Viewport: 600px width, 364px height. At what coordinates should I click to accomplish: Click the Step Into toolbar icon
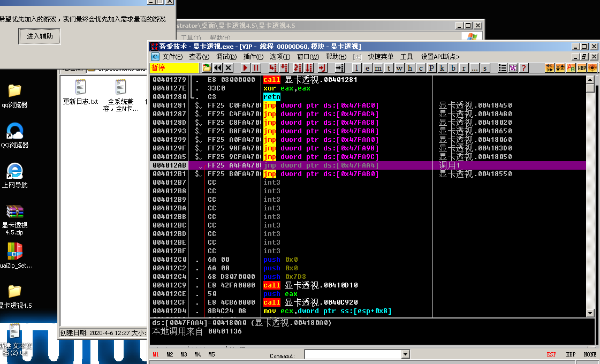pos(273,68)
